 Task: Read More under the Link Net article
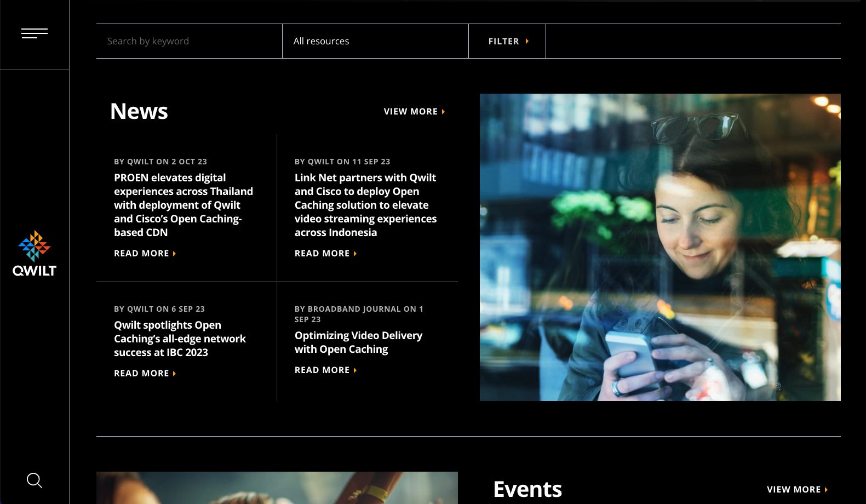coord(326,254)
